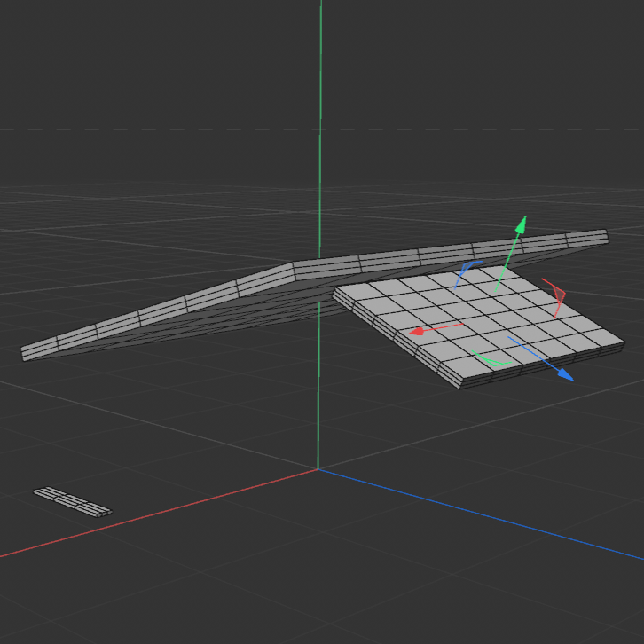Click the red corner rotation handle
This screenshot has height=644, width=644.
pos(558,295)
